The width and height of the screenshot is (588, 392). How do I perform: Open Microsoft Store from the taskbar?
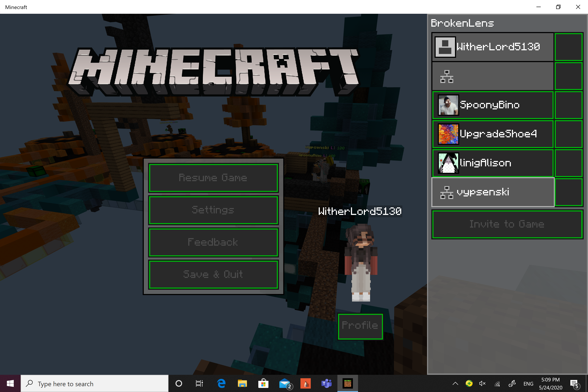[263, 383]
